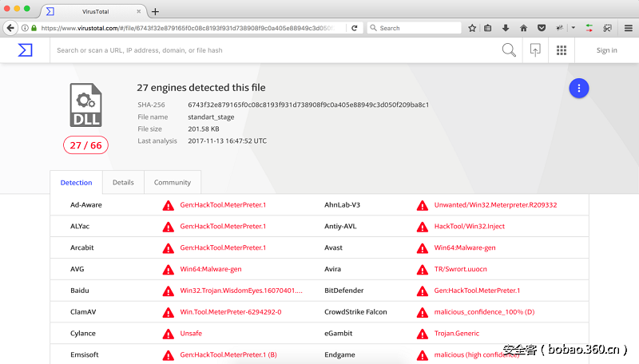Click the Pocket save icon

pyautogui.click(x=541, y=28)
